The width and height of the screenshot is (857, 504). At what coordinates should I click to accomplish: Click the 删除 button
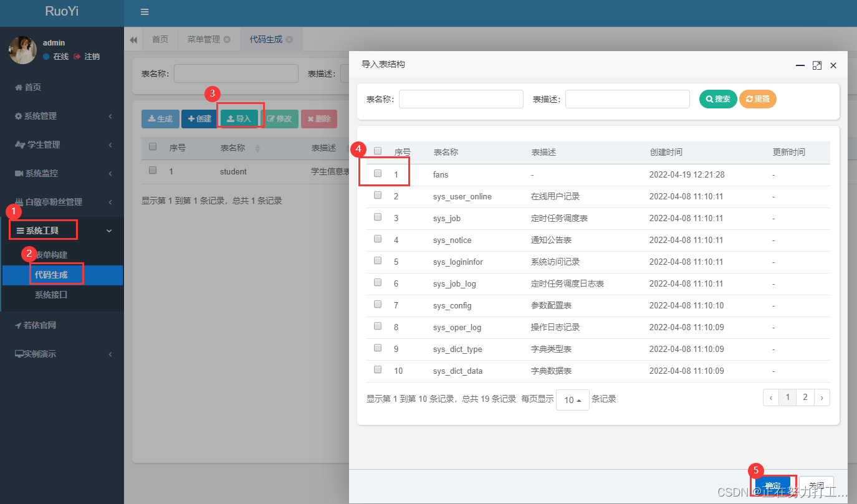pos(319,119)
